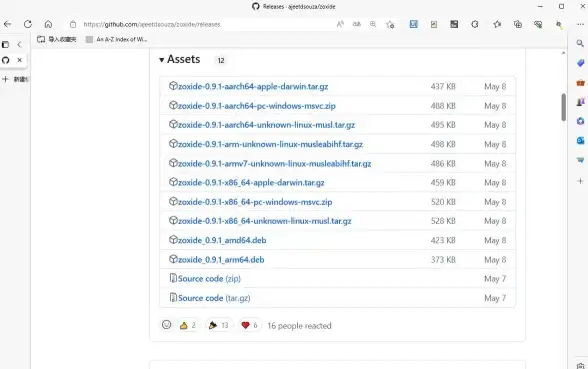Open the add reaction smiley button
Screen dimensions: 588x369
point(166,325)
